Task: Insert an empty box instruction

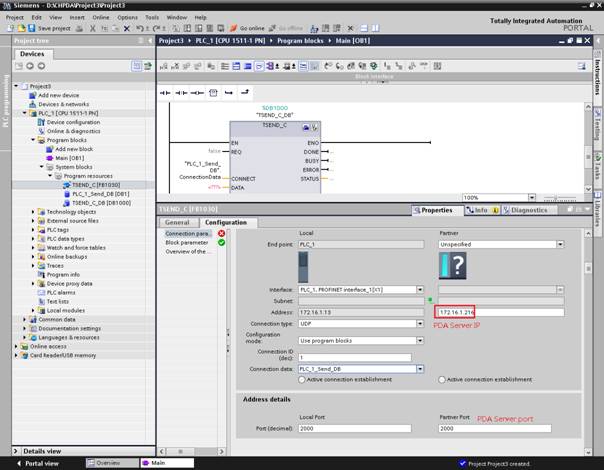Action: click(x=213, y=93)
